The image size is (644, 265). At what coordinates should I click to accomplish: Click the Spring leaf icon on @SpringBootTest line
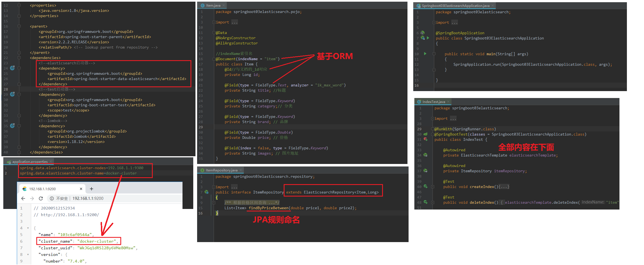425,134
